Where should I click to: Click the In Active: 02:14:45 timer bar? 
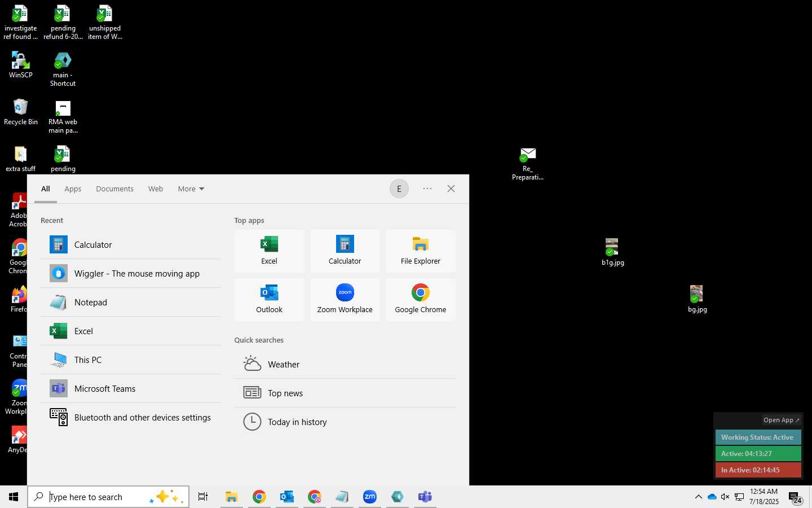[x=758, y=470]
